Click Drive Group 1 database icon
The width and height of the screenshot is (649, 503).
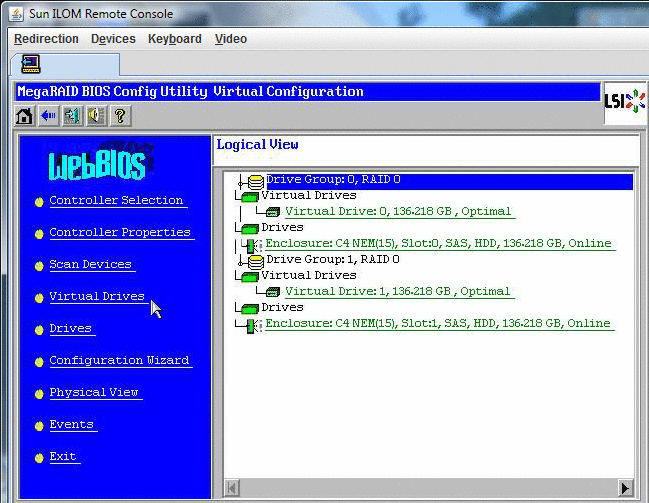pos(256,262)
